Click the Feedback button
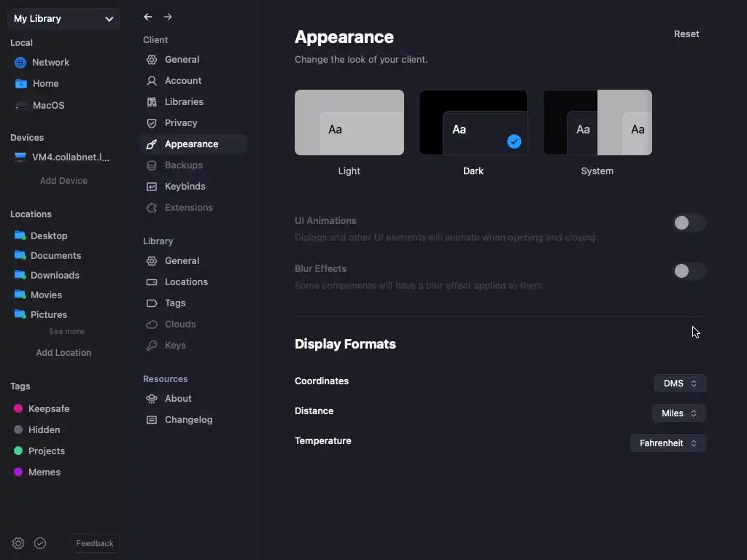747x560 pixels. tap(95, 543)
